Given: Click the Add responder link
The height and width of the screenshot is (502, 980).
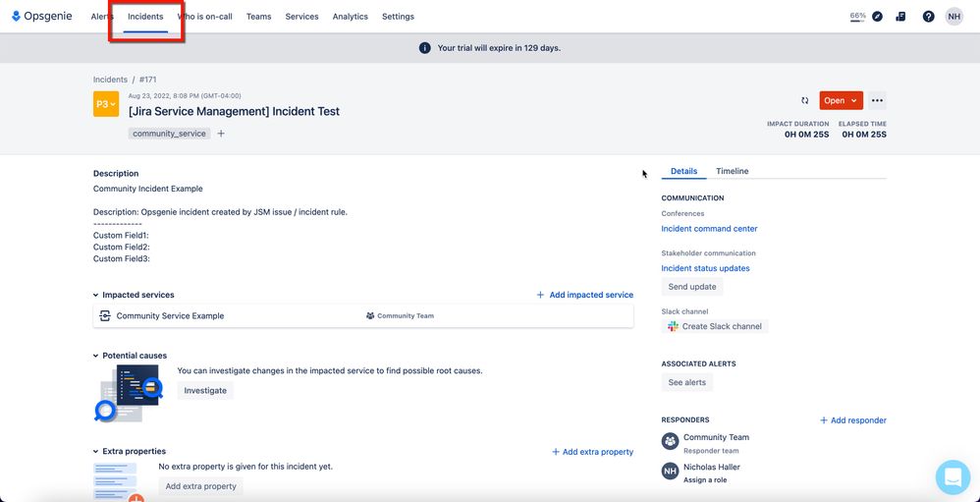Looking at the screenshot, I should (853, 420).
